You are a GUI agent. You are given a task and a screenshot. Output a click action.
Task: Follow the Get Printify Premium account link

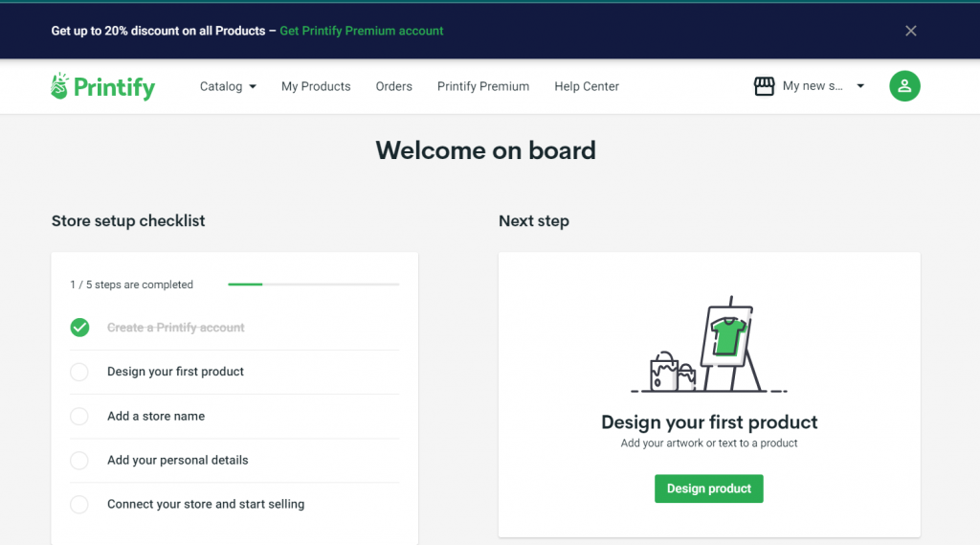click(x=361, y=31)
